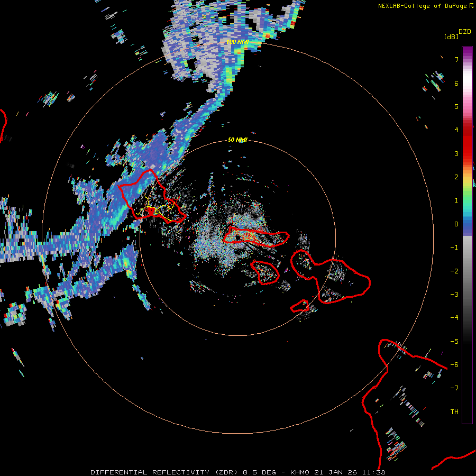Click the 0.5 DEG elevation text in caption
Screen dimensions: 476x476
tap(260, 472)
